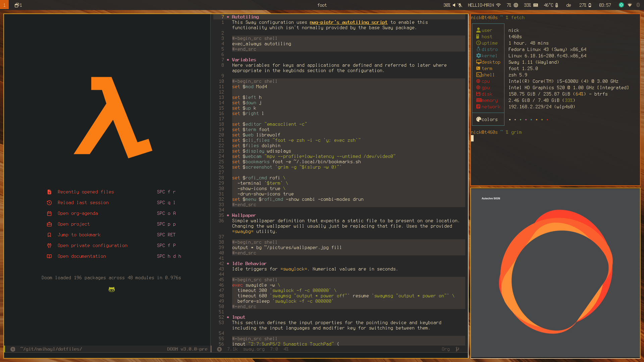The width and height of the screenshot is (644, 362).
Task: Toggle the muted microphone indicator
Action: coord(460,5)
